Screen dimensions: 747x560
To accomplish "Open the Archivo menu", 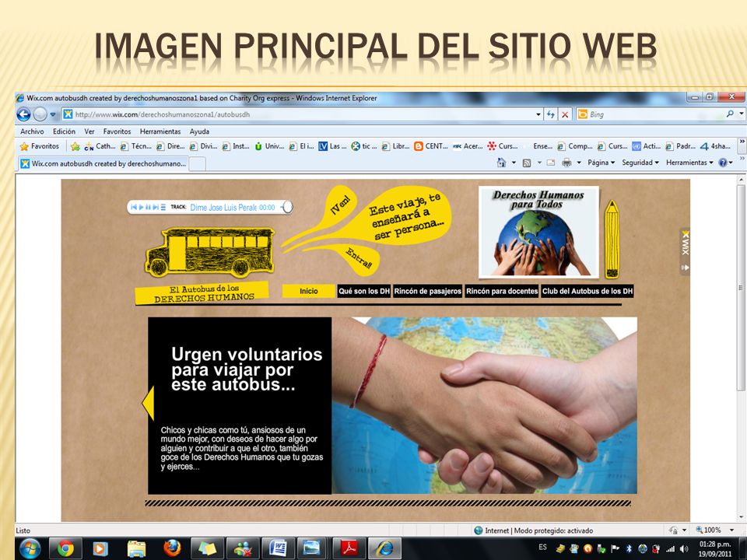I will [32, 131].
